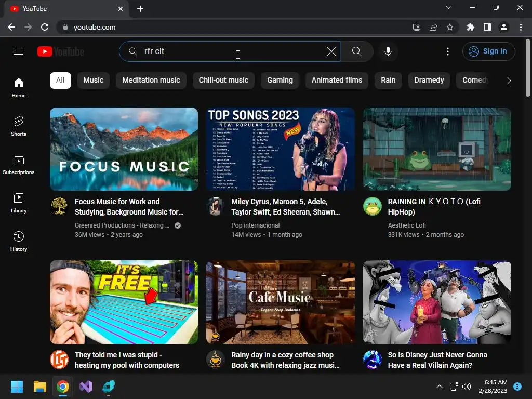Open History in sidebar
Screen dimensions: 532x399
click(x=19, y=241)
